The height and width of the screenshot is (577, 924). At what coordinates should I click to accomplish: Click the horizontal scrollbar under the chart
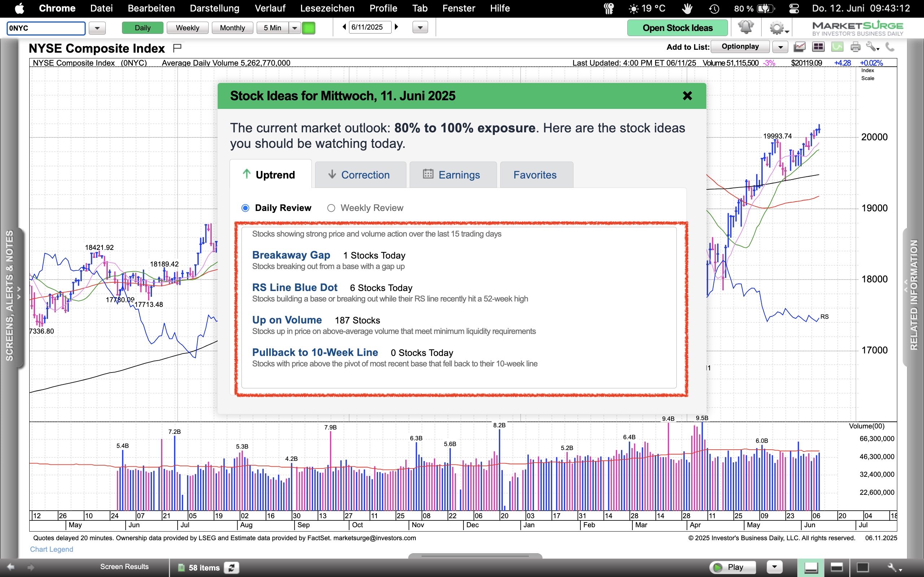coord(475,556)
